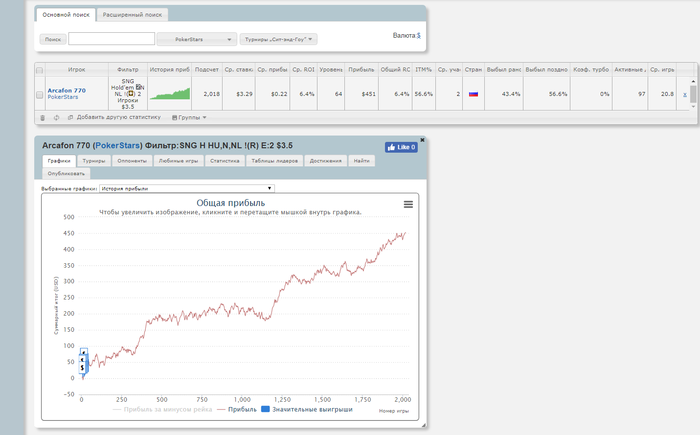Switch to 'Основной поиск' tab
700x435 pixels.
click(x=66, y=15)
